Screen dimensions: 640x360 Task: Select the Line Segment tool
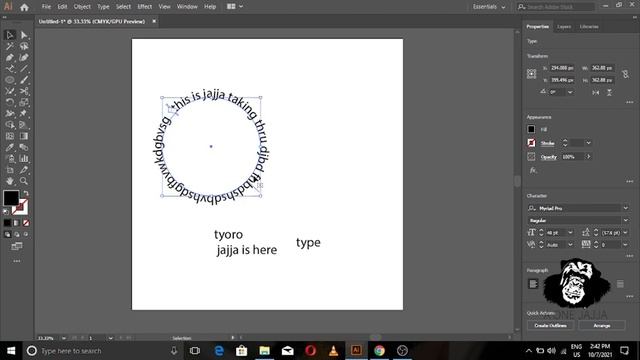[x=24, y=69]
